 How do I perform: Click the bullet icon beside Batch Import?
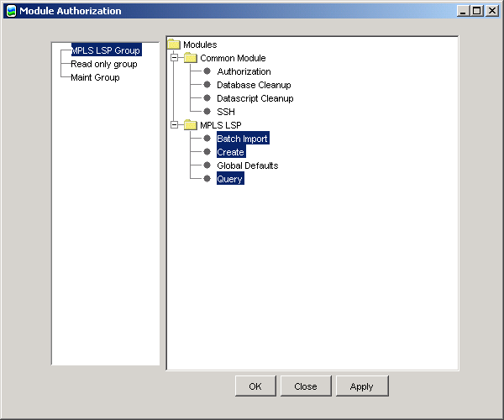(x=207, y=138)
